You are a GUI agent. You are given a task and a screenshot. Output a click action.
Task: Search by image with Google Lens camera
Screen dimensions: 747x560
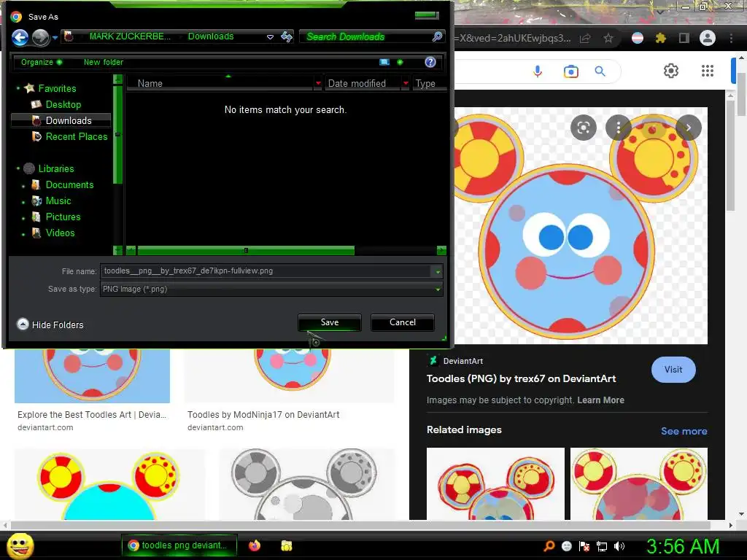570,71
